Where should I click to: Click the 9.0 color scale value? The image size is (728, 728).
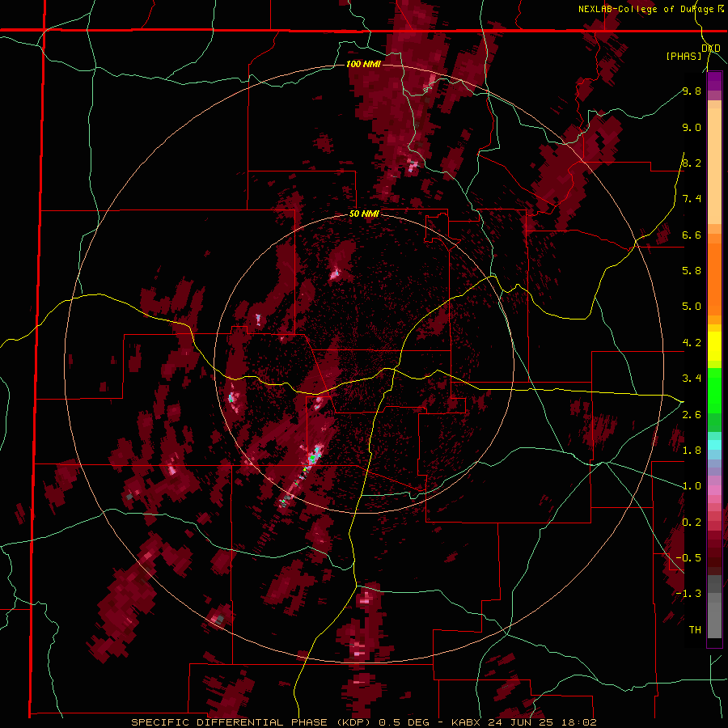tap(692, 127)
